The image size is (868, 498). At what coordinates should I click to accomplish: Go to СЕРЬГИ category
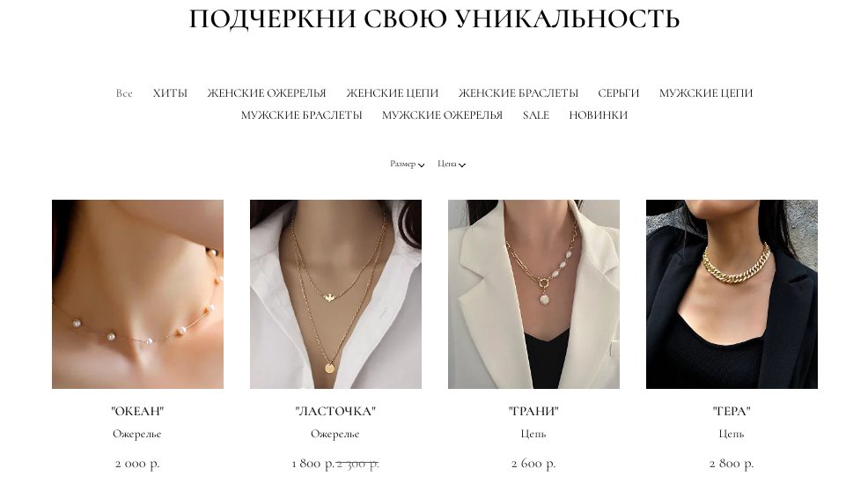(618, 93)
